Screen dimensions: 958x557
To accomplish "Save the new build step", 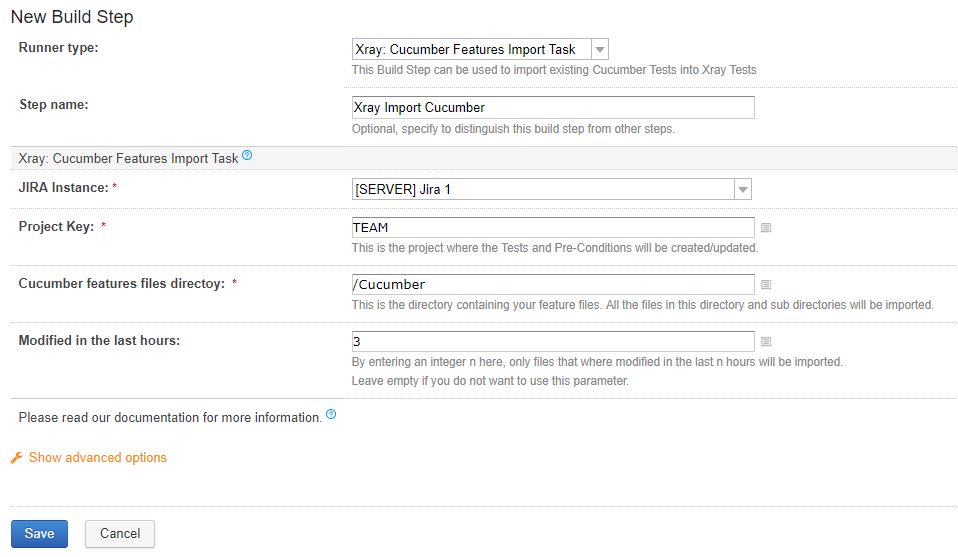I will point(39,534).
